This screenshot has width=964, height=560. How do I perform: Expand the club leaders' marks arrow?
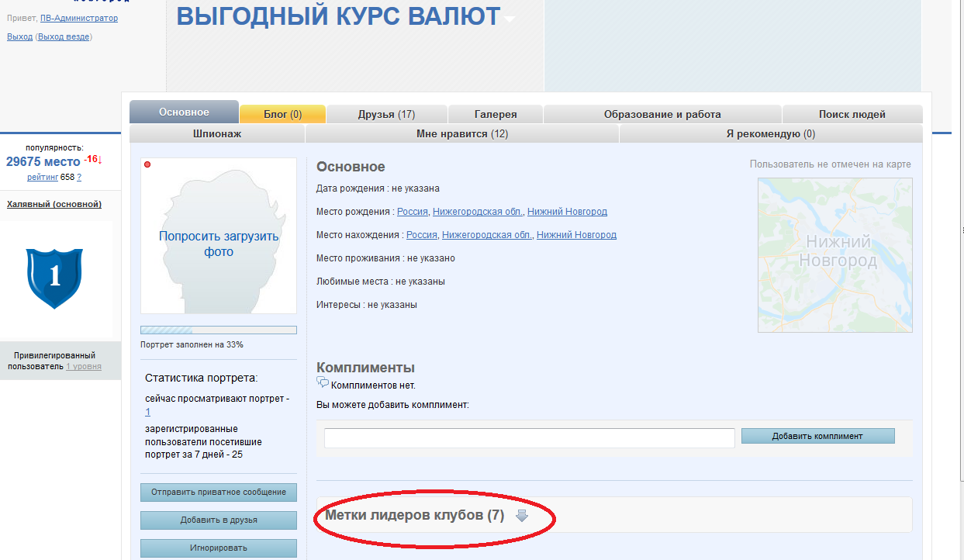coord(522,516)
